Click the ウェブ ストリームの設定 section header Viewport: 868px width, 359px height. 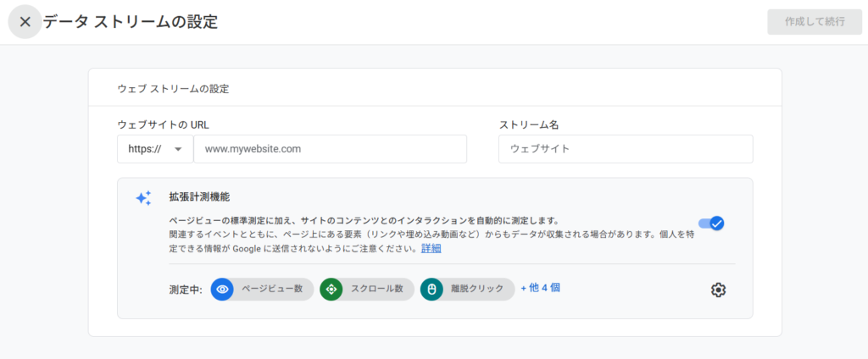173,88
